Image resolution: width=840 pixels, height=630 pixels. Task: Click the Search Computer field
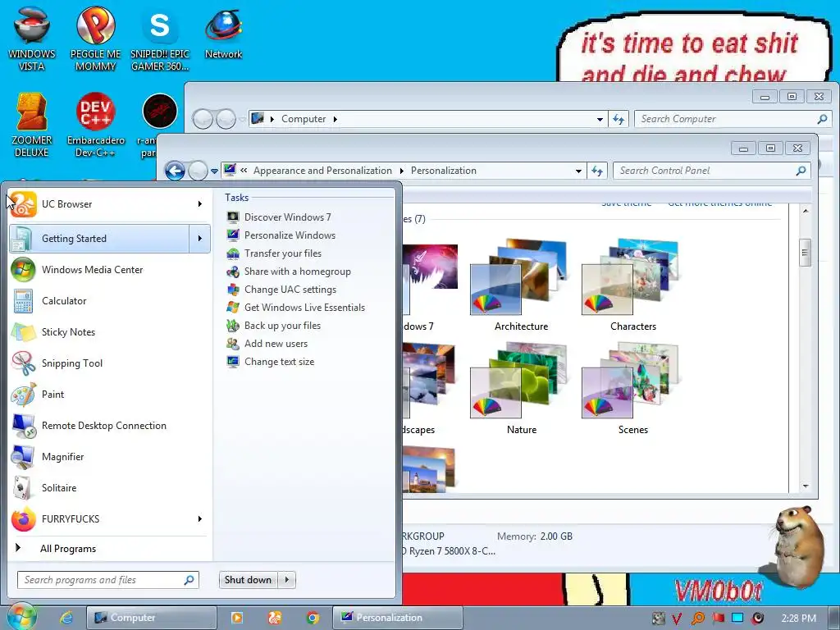click(733, 119)
